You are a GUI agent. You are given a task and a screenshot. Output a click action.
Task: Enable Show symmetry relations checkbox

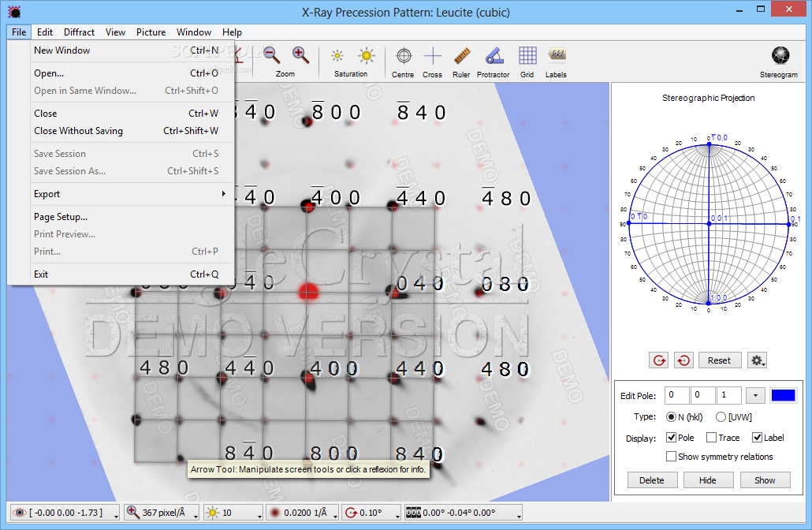[671, 457]
